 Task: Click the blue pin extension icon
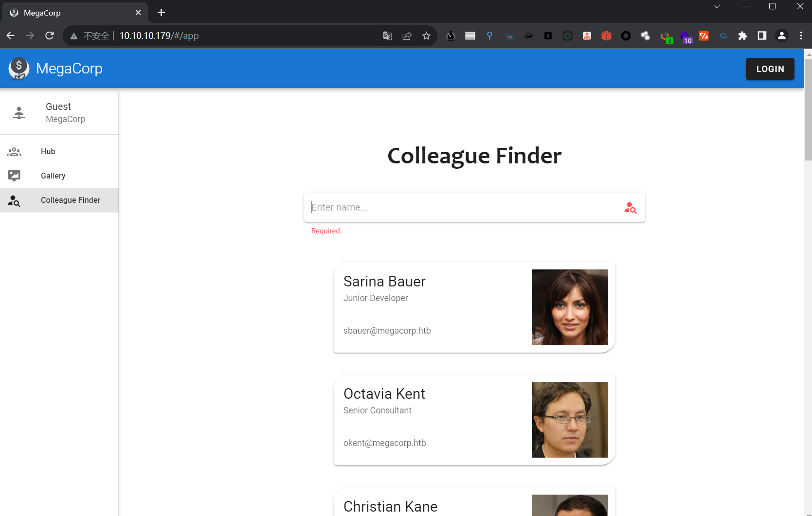coord(489,36)
